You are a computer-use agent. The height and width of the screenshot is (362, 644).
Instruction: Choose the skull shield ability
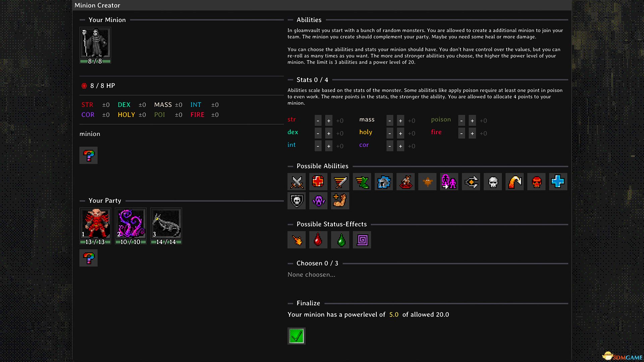[297, 201]
